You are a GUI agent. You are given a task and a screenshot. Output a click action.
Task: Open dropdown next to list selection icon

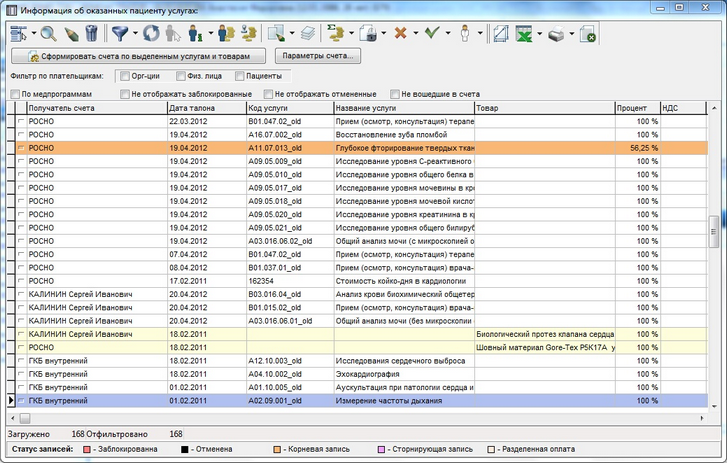[x=33, y=33]
